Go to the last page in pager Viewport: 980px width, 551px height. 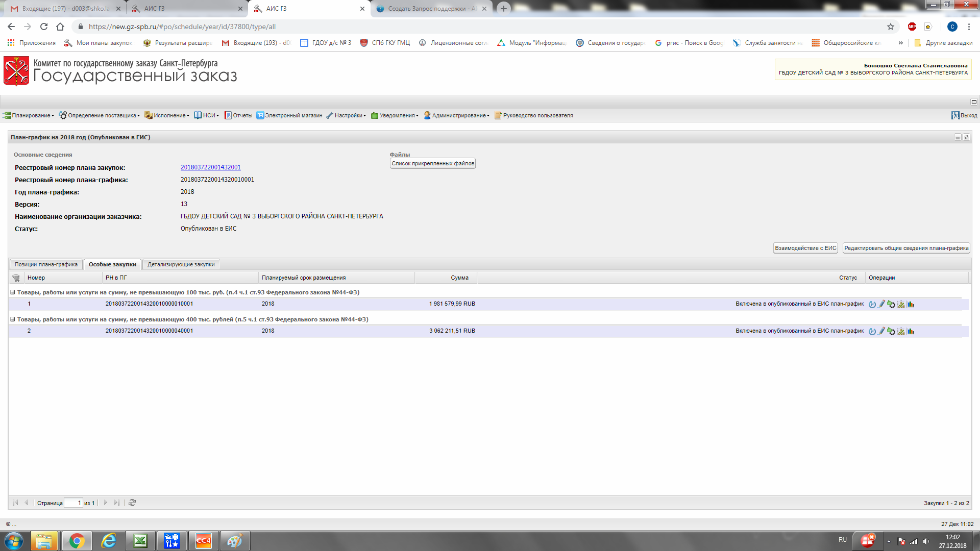(x=117, y=503)
